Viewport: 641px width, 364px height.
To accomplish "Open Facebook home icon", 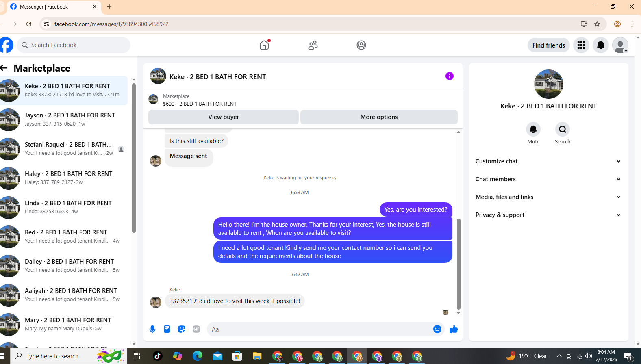I will pos(264,45).
